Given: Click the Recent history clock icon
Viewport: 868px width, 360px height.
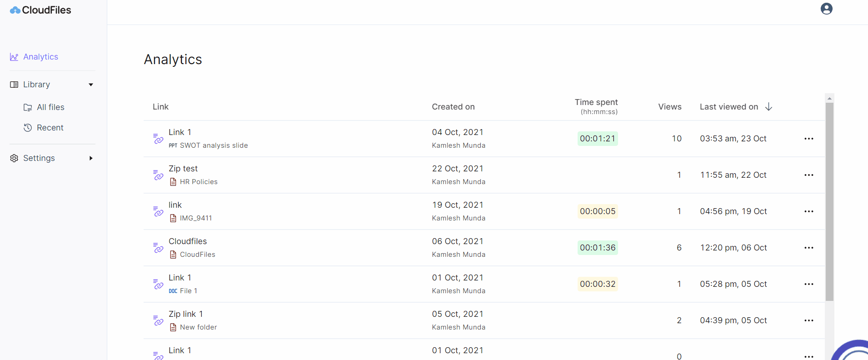Looking at the screenshot, I should 28,128.
